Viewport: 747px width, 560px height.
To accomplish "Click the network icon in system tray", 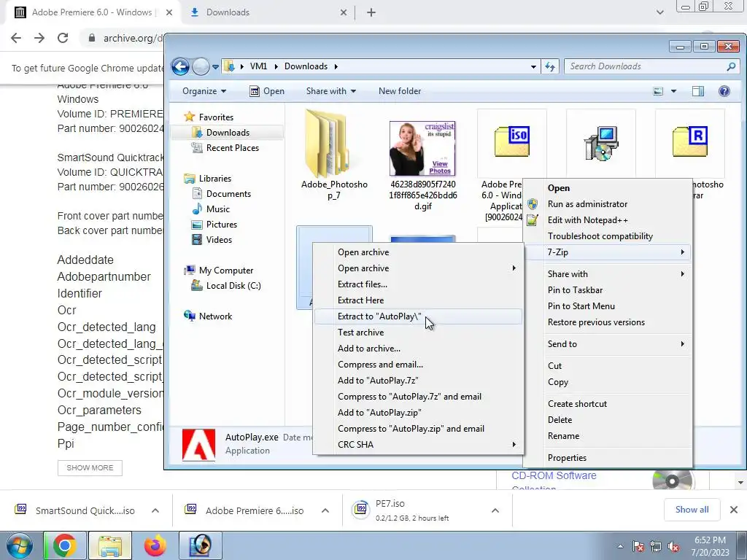I will click(656, 547).
